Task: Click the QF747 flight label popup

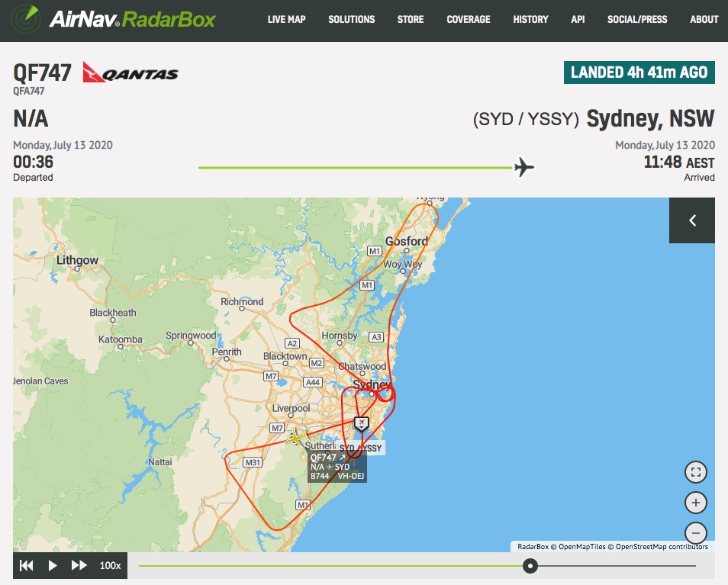Action: point(337,466)
